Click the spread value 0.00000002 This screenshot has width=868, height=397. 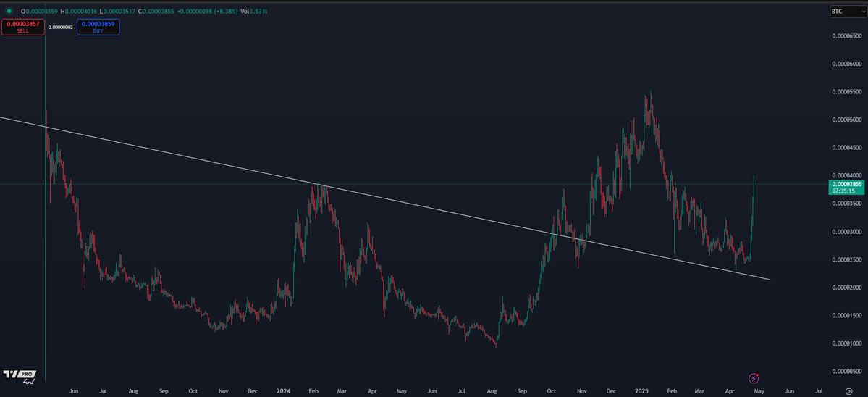60,27
